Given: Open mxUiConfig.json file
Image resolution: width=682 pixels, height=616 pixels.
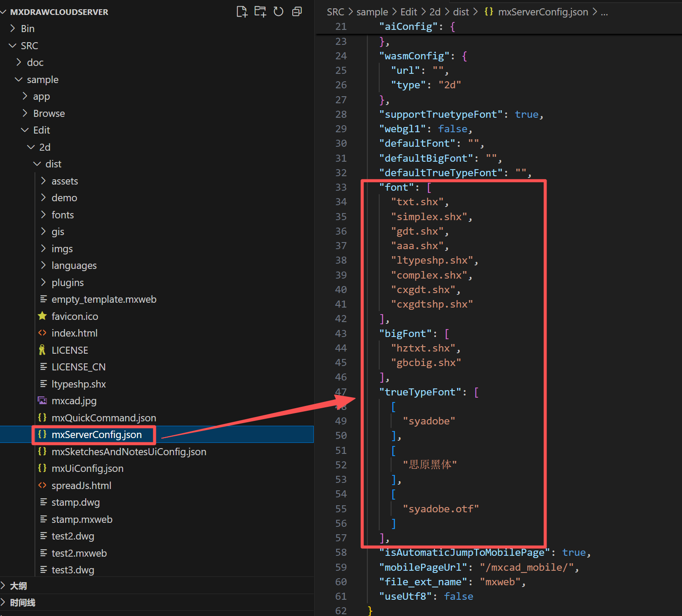Looking at the screenshot, I should [87, 468].
